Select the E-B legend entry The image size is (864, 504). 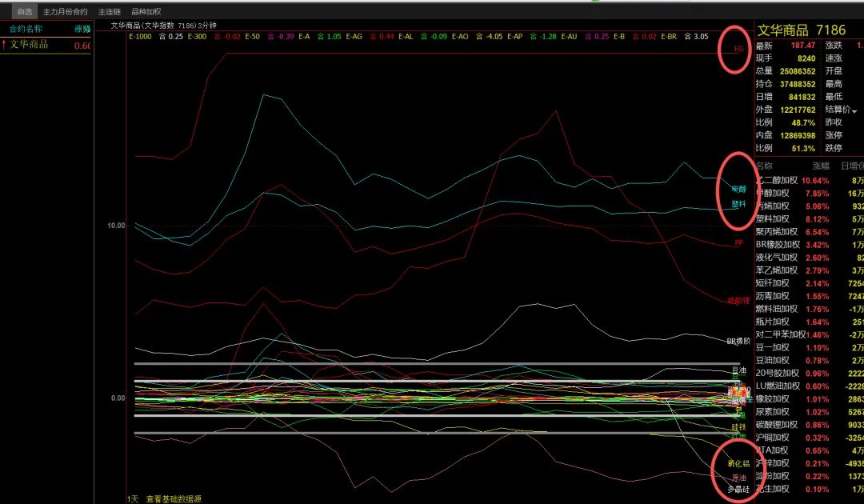point(618,36)
